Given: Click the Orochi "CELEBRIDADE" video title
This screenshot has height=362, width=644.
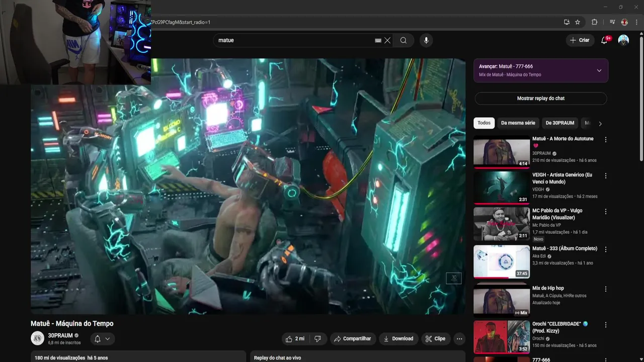Looking at the screenshot, I should [x=560, y=327].
